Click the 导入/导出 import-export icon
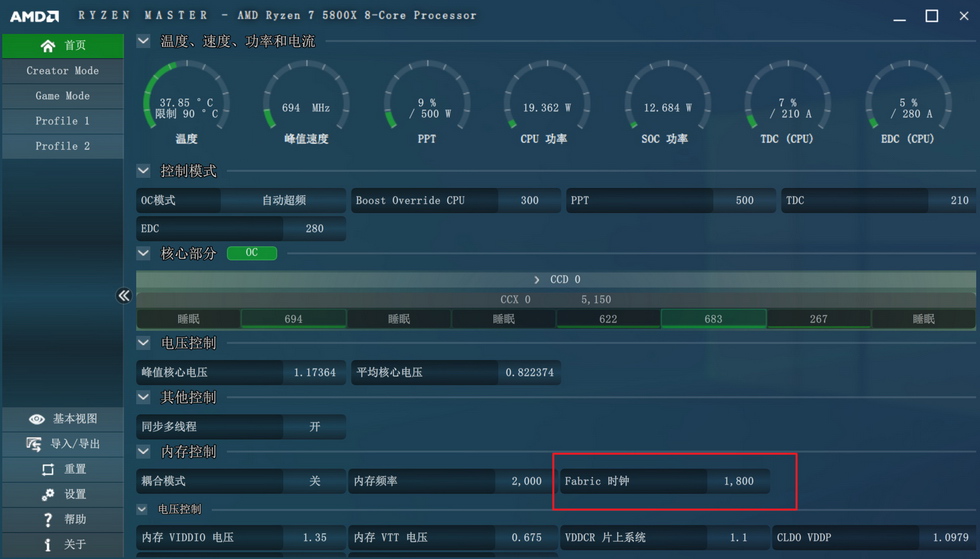Image resolution: width=980 pixels, height=559 pixels. point(34,444)
